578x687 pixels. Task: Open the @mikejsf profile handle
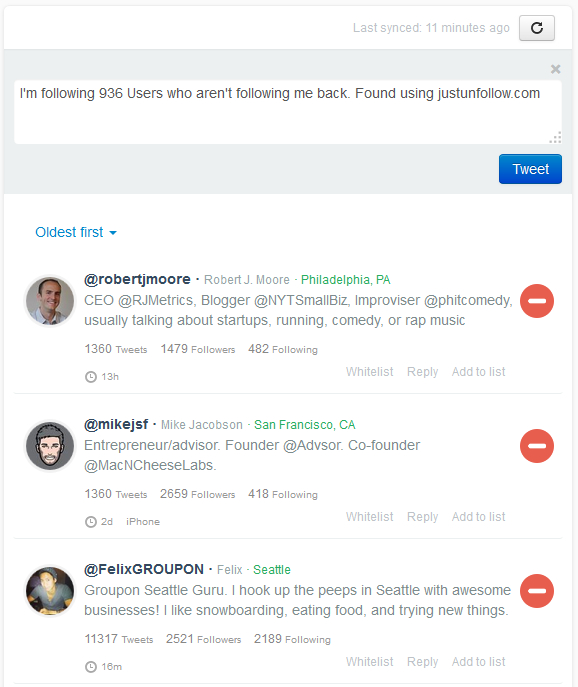click(116, 424)
